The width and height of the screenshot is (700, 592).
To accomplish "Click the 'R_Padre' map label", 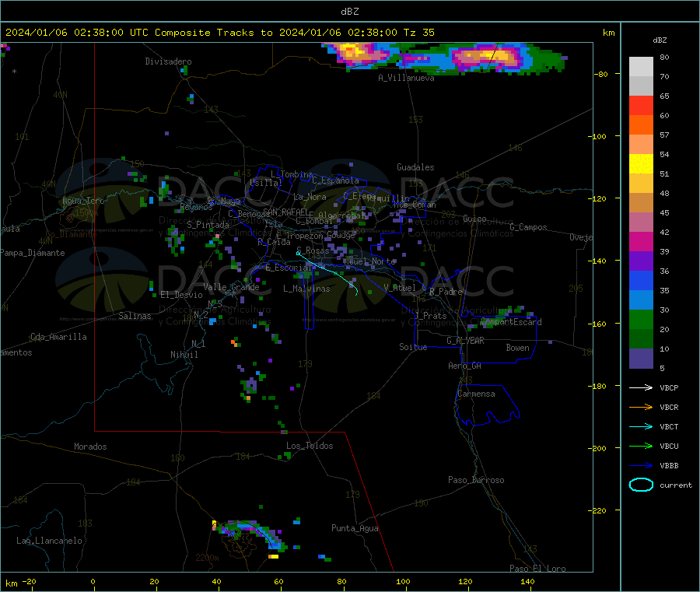I will [446, 292].
